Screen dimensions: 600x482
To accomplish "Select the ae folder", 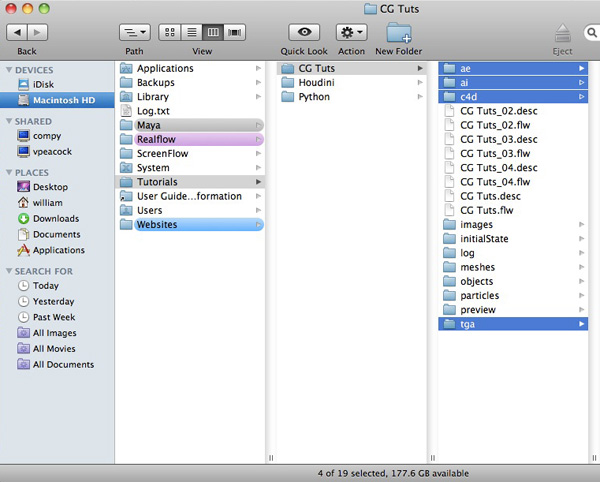I will click(x=513, y=68).
